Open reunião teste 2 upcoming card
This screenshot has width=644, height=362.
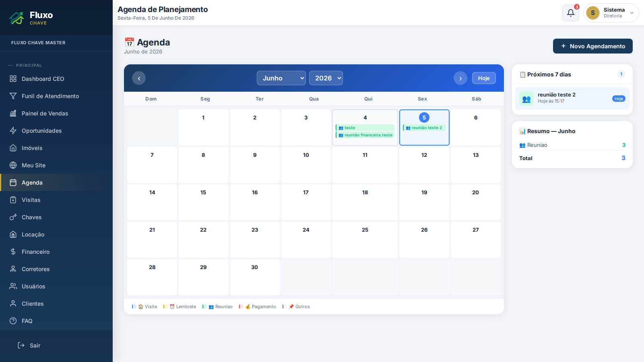point(572,99)
